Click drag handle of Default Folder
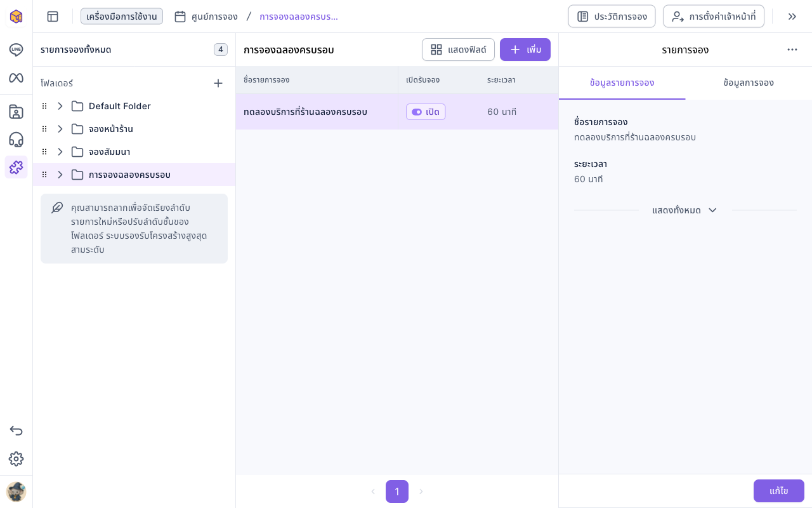 (x=44, y=106)
